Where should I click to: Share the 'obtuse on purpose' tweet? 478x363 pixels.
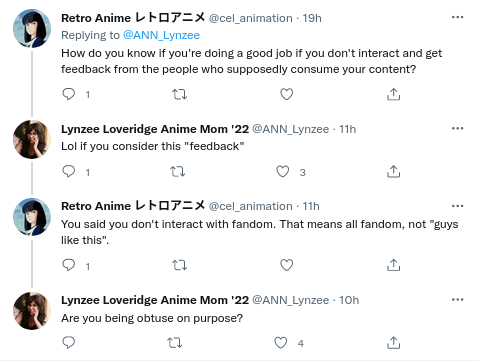coord(393,343)
